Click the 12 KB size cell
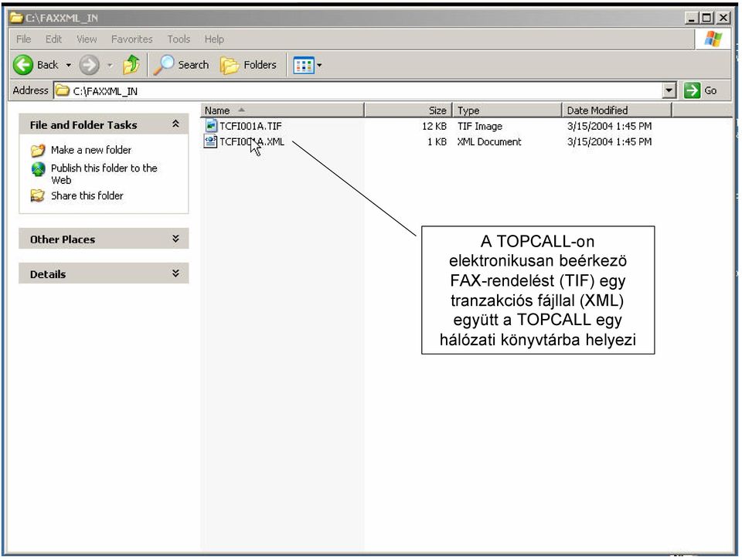 click(434, 126)
